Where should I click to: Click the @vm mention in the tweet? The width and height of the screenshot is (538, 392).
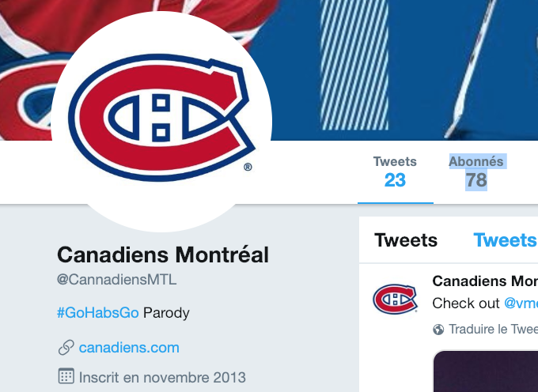(521, 303)
